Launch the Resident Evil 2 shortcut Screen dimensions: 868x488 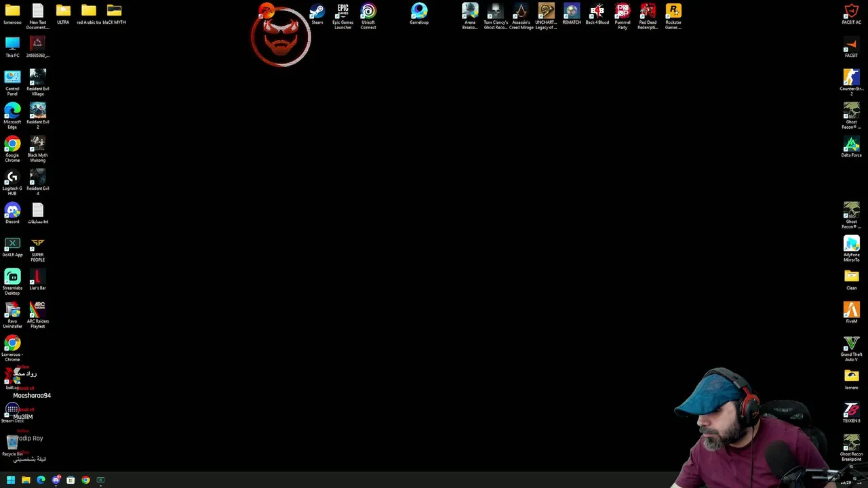tap(37, 116)
